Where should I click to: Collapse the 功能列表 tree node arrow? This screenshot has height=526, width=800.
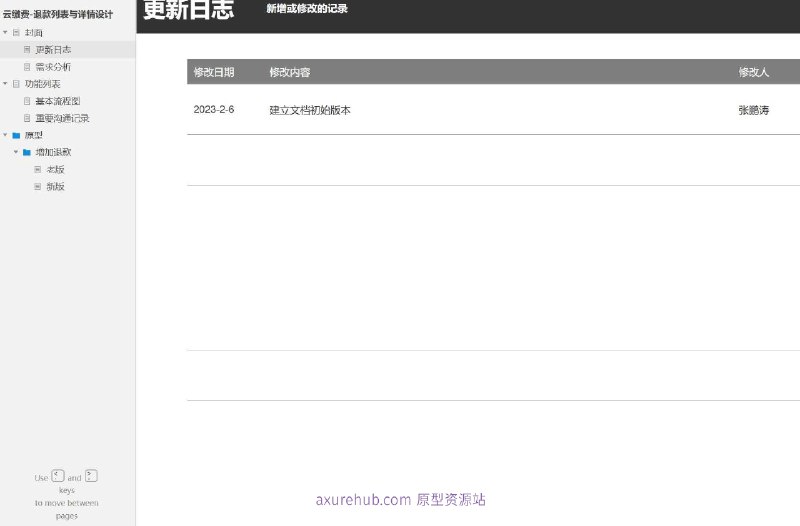coord(5,83)
